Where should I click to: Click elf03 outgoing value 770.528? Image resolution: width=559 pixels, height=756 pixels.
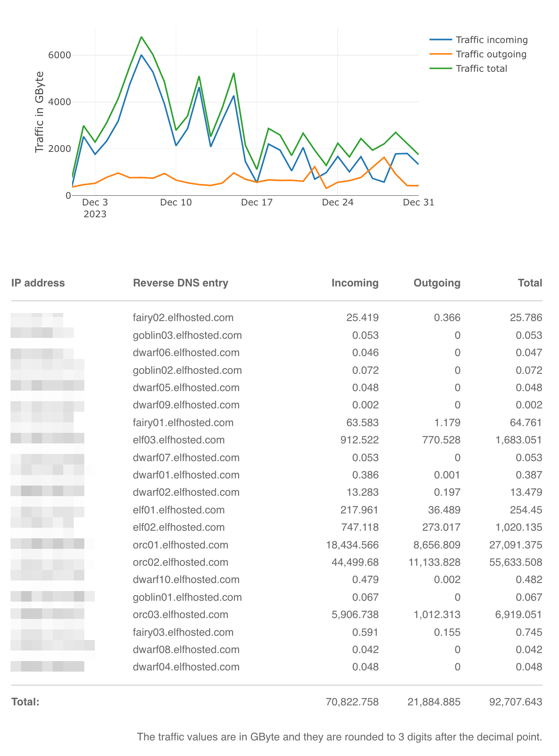[441, 440]
